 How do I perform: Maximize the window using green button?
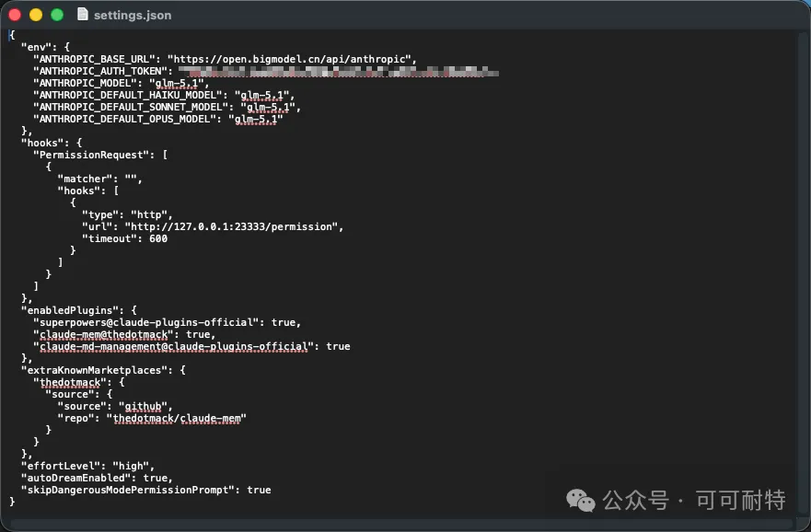(x=57, y=15)
